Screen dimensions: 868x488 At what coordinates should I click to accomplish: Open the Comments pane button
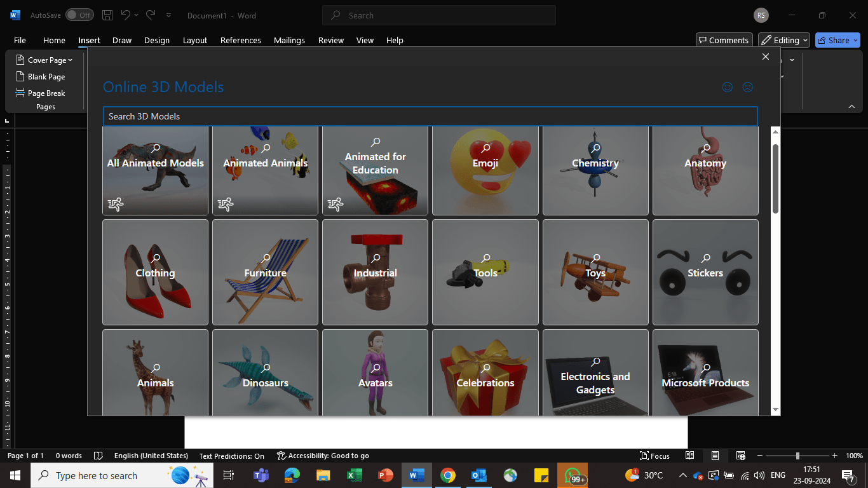click(724, 40)
